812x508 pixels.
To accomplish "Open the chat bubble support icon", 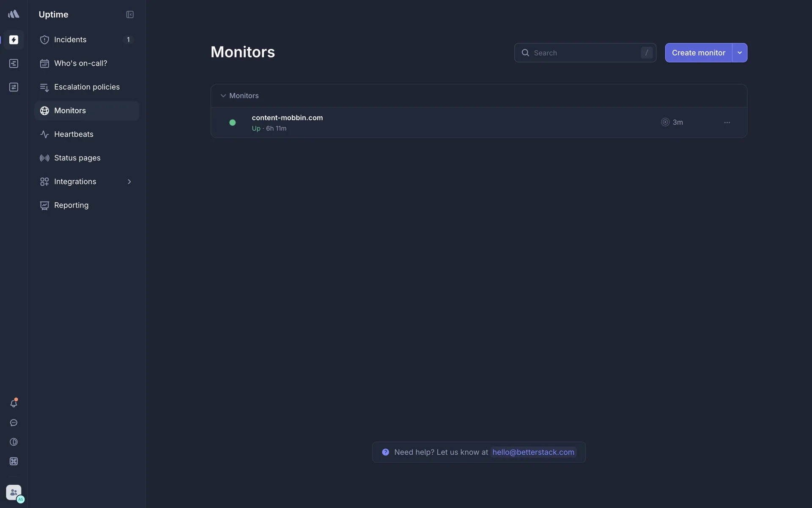I will 14,423.
